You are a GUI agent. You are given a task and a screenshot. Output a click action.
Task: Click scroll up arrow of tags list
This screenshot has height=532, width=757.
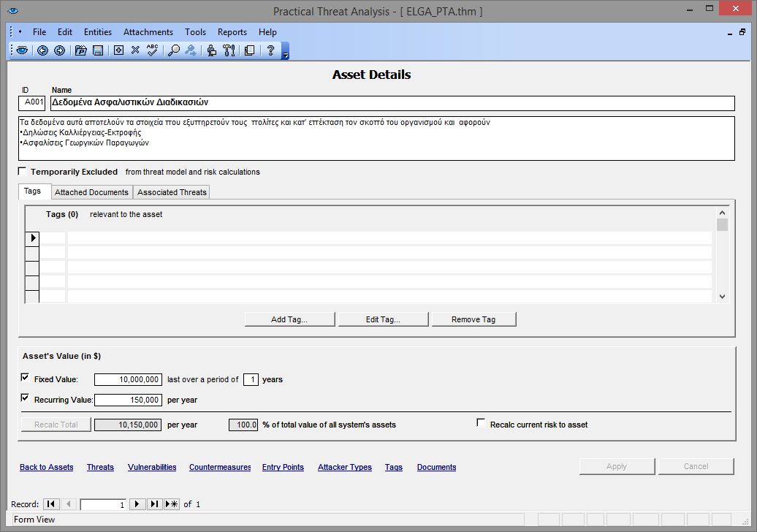[722, 213]
